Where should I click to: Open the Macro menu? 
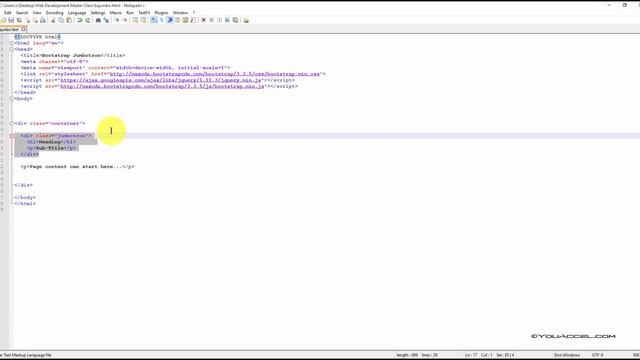[x=116, y=13]
